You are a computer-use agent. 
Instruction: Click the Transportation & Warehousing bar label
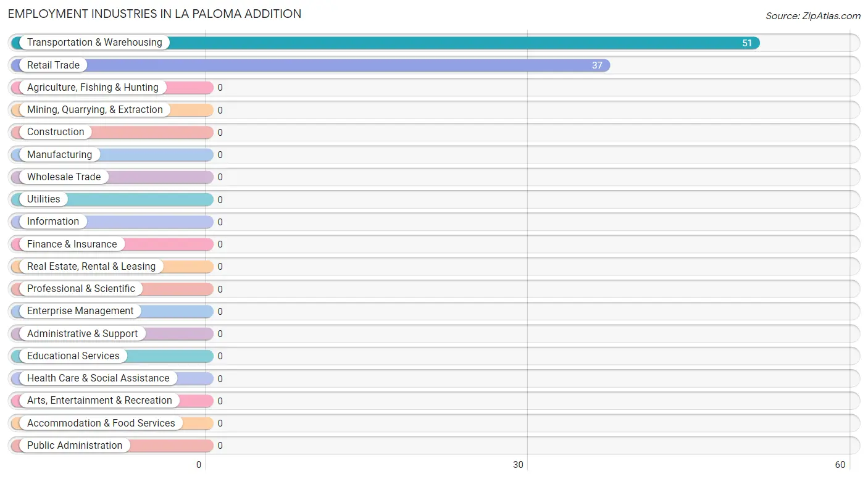tap(94, 43)
